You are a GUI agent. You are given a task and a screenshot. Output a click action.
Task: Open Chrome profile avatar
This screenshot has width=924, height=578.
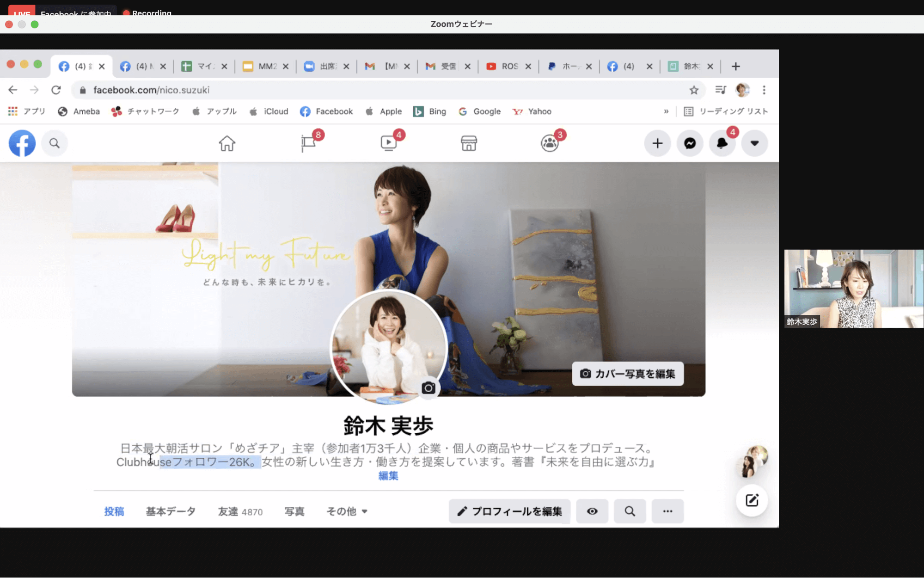742,90
